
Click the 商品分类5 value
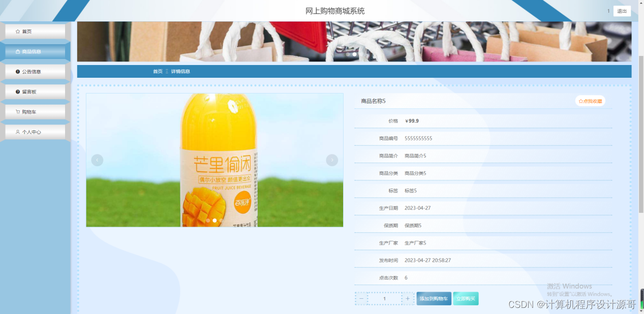click(415, 173)
